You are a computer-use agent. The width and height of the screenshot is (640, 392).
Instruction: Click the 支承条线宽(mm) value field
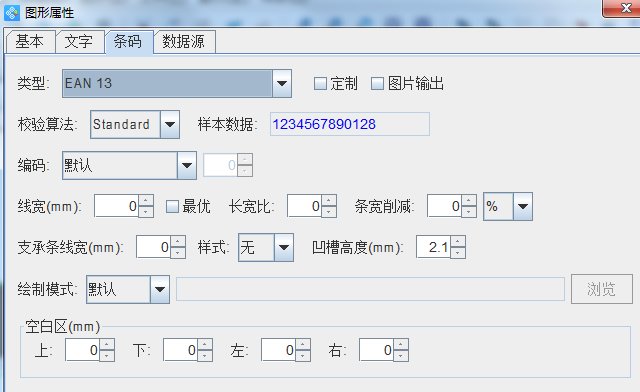point(153,247)
